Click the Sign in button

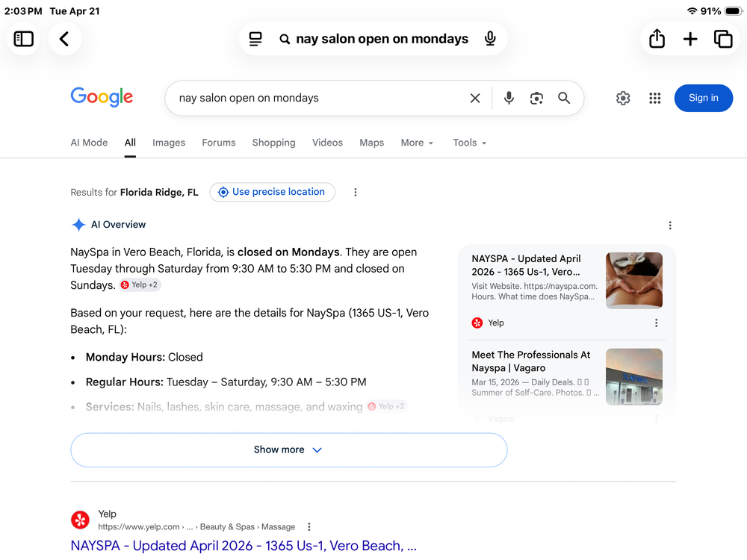[x=703, y=98]
